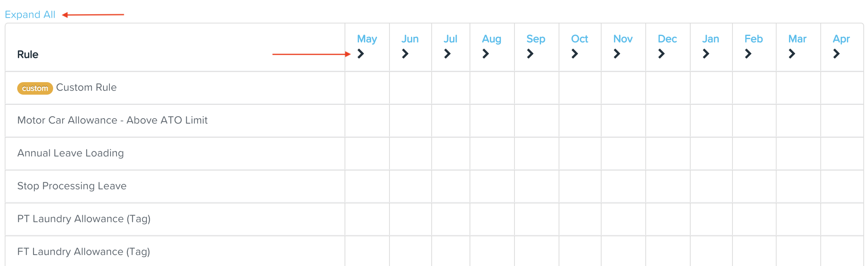Click the Jan month header link

tap(711, 39)
